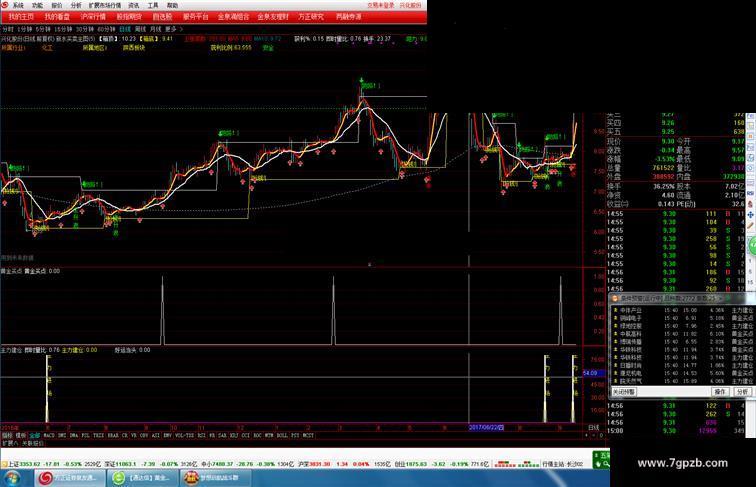Viewport: 756px width, 487px height.
Task: Select 1分钟 chart period
Action: coord(25,29)
